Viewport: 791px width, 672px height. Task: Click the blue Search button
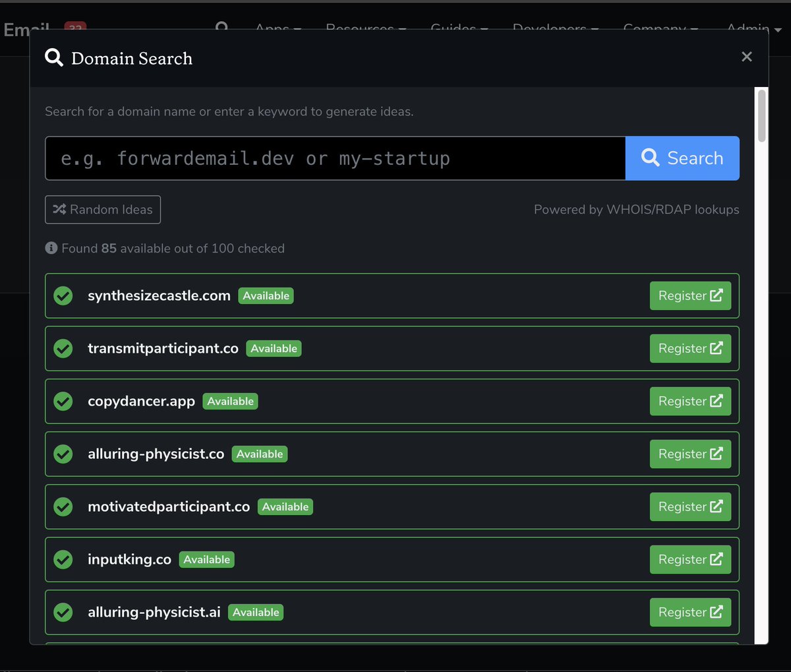[x=682, y=158]
